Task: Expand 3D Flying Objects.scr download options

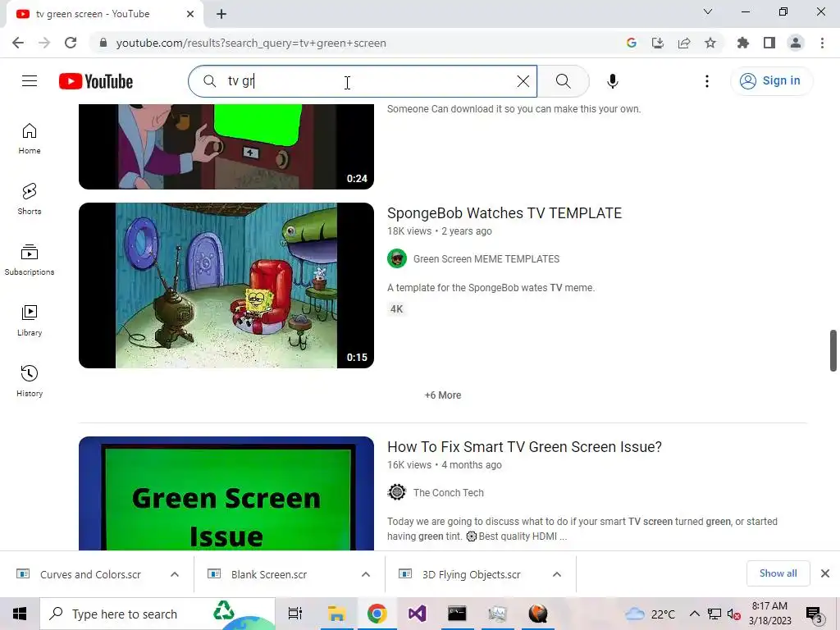Action: click(557, 574)
